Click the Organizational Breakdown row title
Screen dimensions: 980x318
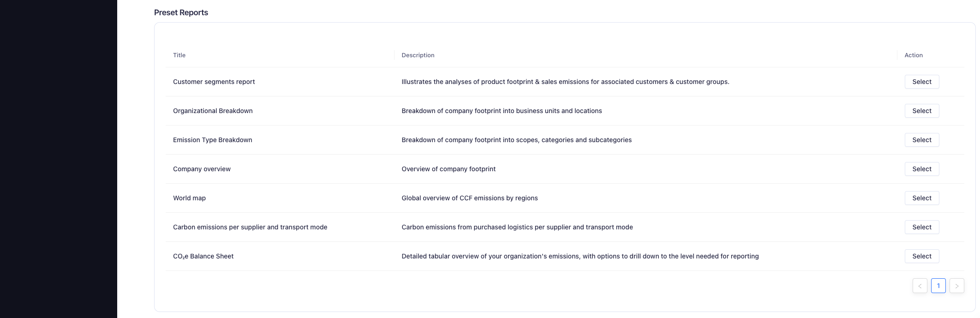pyautogui.click(x=213, y=111)
